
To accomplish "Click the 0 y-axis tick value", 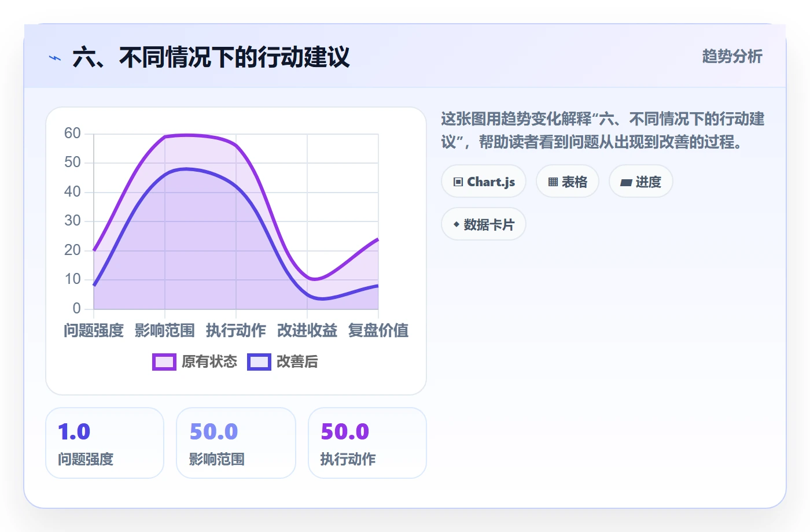I will pyautogui.click(x=76, y=309).
